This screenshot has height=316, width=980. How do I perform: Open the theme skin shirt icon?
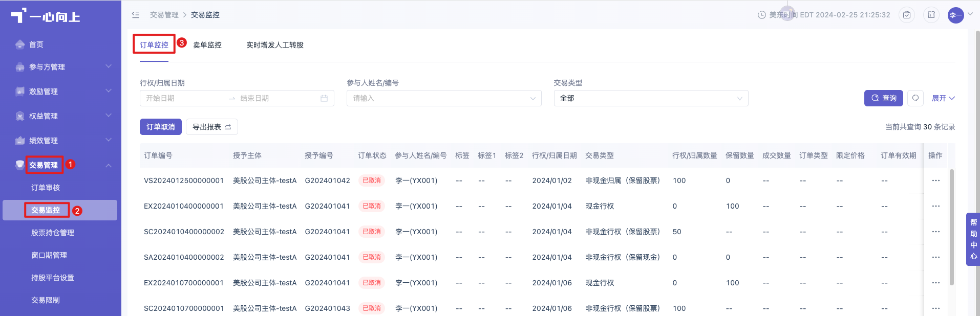point(931,15)
